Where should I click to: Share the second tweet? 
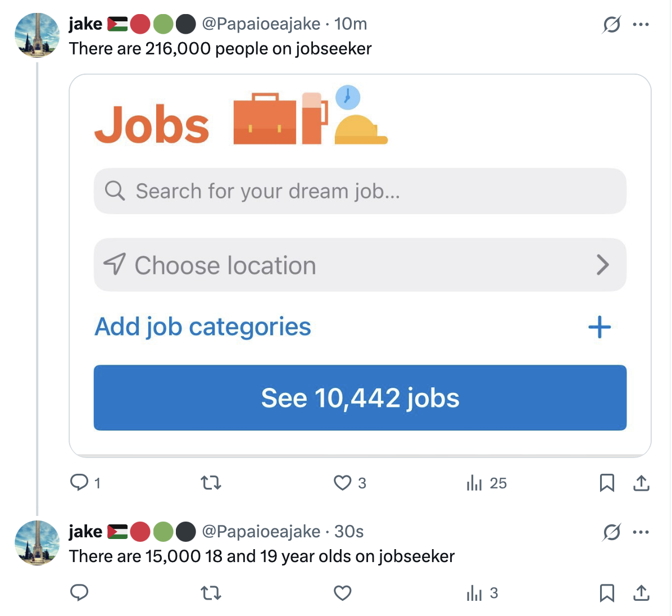(641, 593)
